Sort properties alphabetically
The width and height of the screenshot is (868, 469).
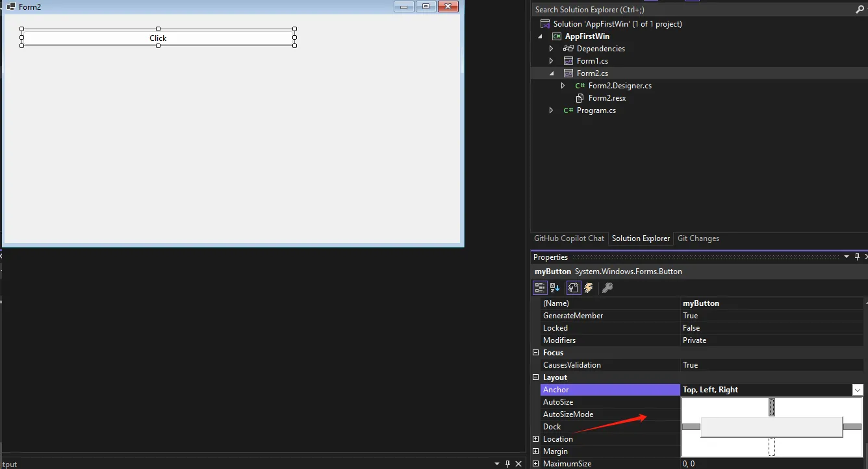point(555,288)
